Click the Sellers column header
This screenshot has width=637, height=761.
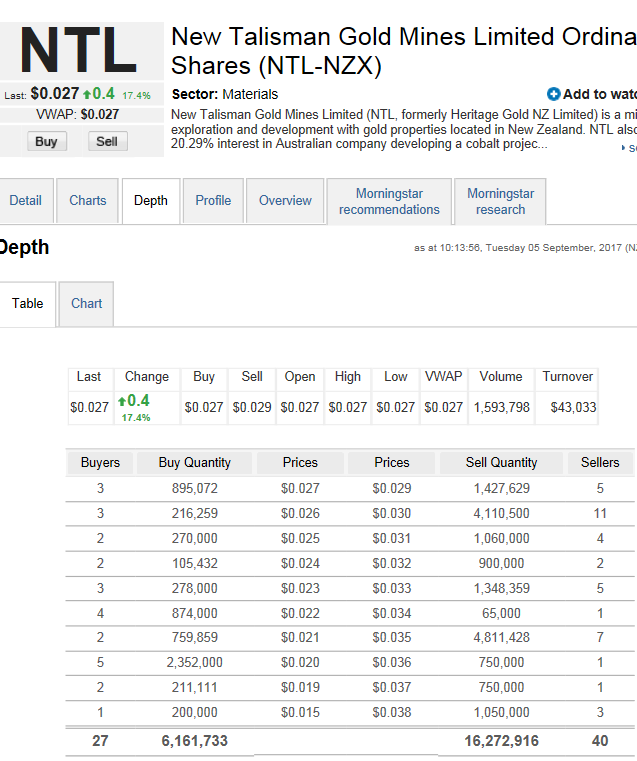pyautogui.click(x=600, y=463)
